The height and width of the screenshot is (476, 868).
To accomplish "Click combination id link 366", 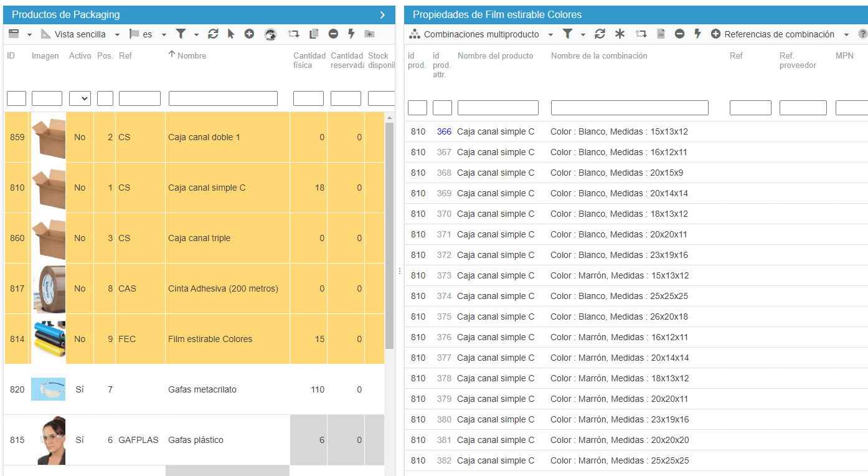I will click(444, 131).
